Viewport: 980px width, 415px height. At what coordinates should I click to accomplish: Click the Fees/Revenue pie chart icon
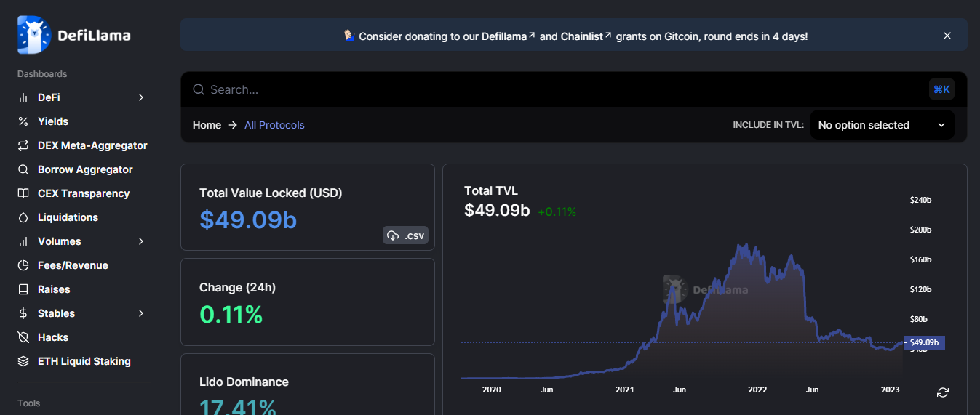pyautogui.click(x=23, y=265)
